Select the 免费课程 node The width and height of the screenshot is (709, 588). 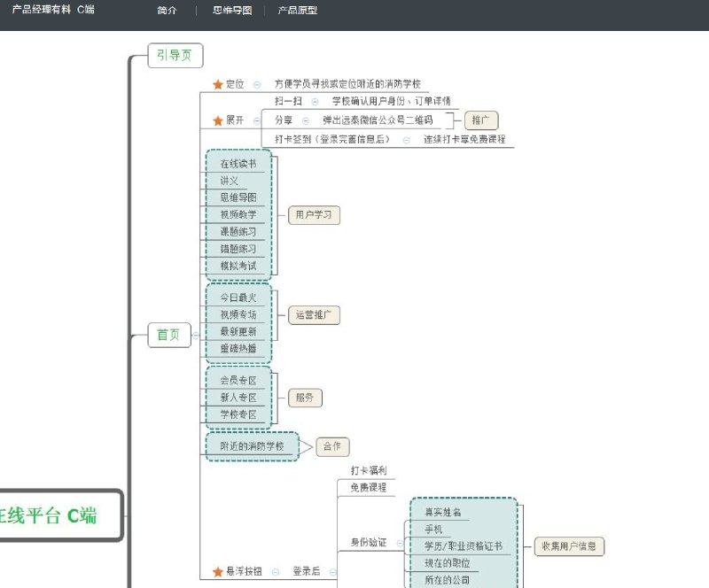pos(369,488)
